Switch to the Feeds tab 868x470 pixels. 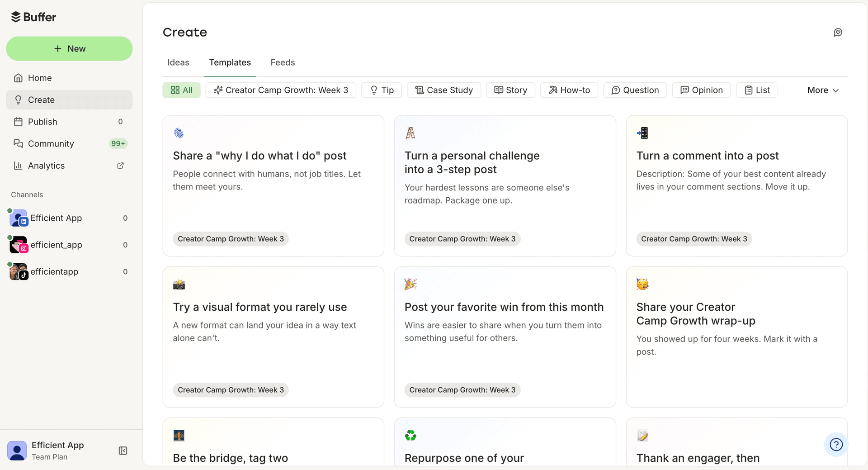[x=283, y=62]
